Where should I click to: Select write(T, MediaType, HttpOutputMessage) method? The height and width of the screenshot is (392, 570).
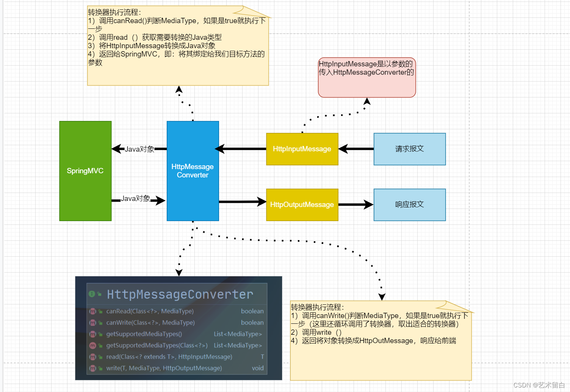pos(164,368)
